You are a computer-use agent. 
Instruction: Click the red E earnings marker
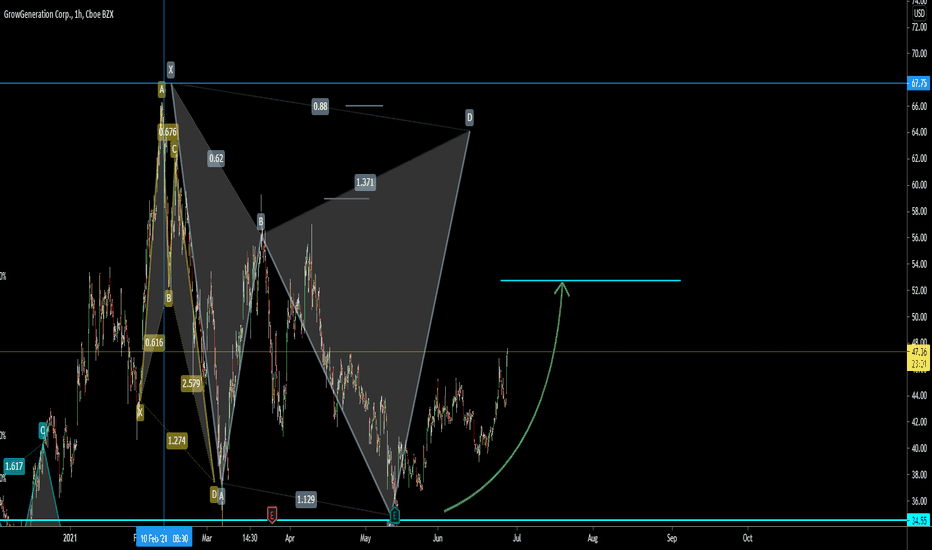click(x=272, y=514)
